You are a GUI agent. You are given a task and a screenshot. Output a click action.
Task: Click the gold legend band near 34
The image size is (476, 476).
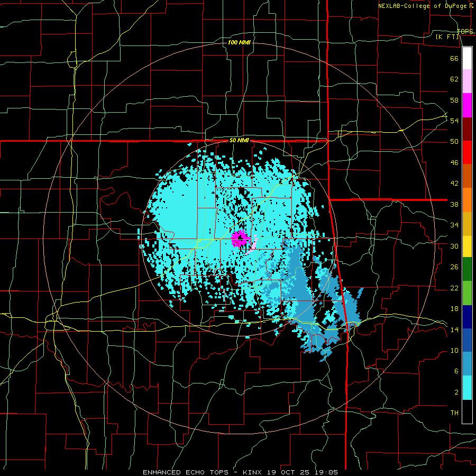tap(467, 224)
